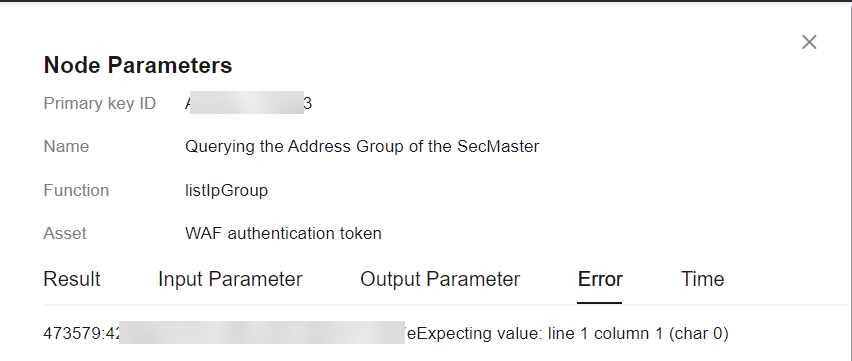Click the Node Parameters heading
Viewport: 852px width, 361px height.
(137, 65)
